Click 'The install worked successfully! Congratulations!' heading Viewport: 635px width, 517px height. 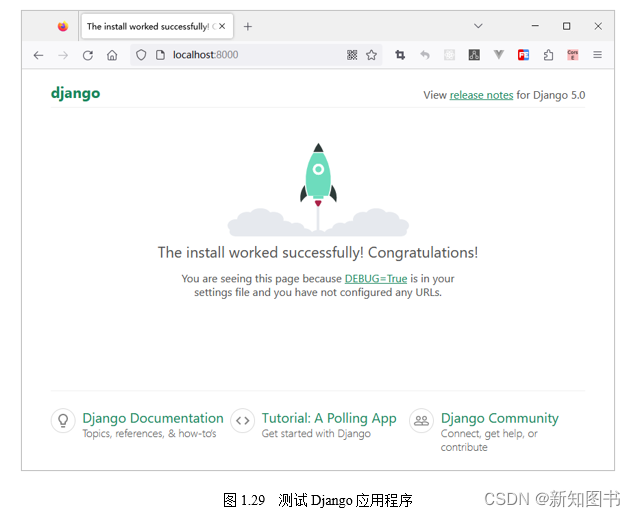coord(318,253)
